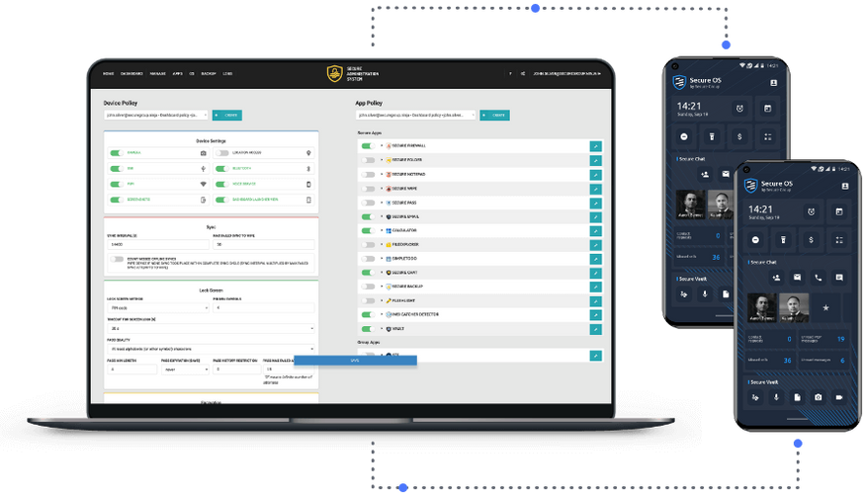Tap the camera icon in the front phone's Secure Vault
The width and height of the screenshot is (868, 496).
point(819,397)
